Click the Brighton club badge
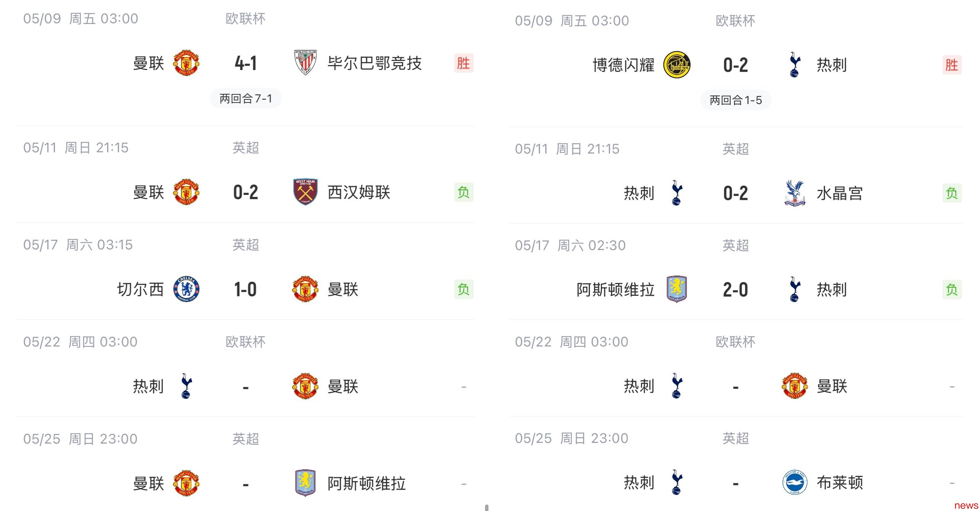The image size is (980, 511). point(795,482)
